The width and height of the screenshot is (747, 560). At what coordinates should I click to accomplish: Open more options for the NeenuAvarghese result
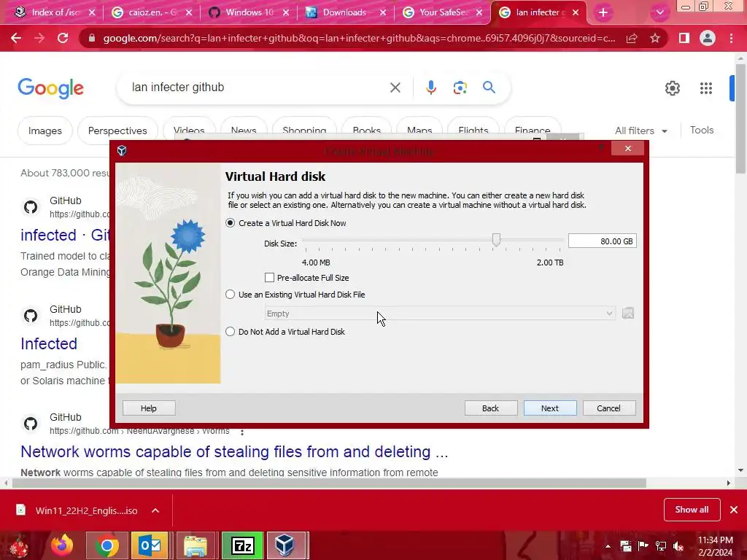point(242,432)
